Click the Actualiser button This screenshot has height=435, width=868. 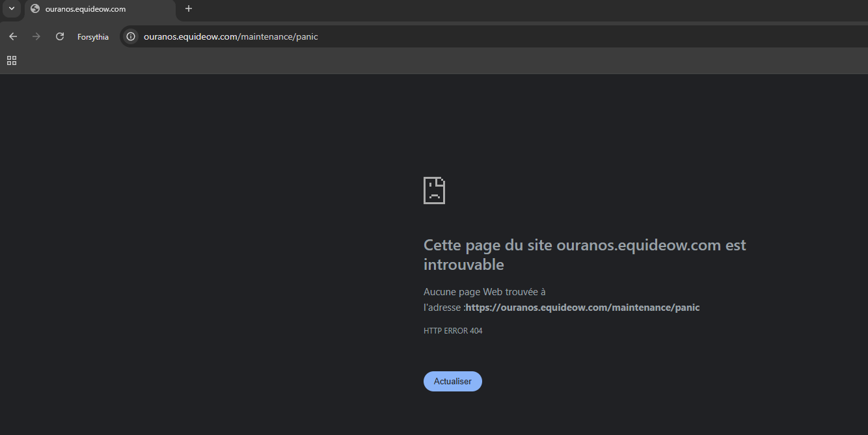(453, 382)
